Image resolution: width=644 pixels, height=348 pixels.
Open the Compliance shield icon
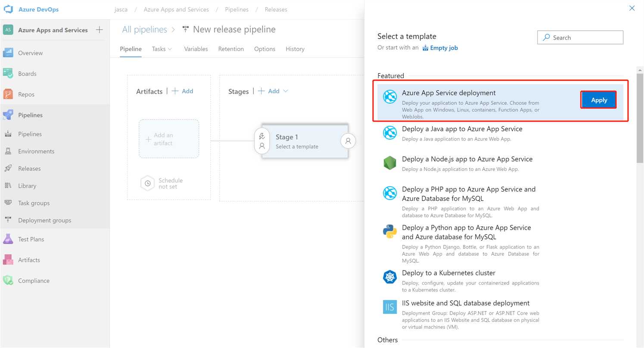coord(8,281)
